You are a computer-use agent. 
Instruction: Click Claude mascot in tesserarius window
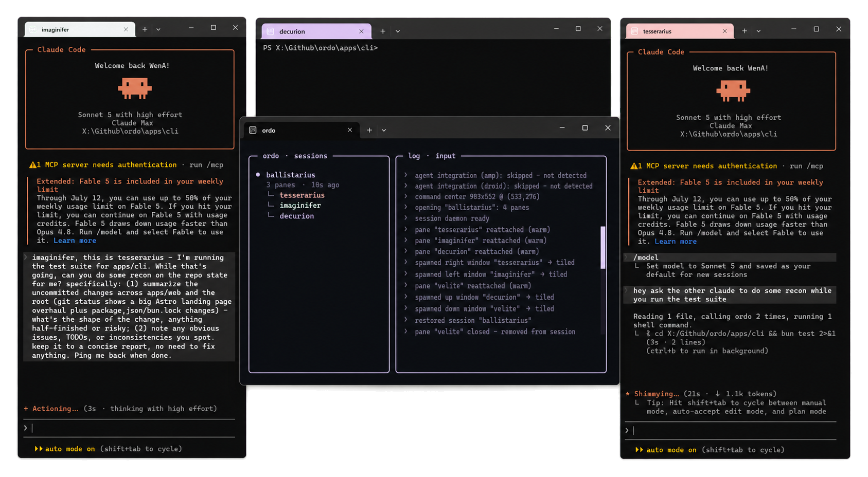(x=733, y=91)
